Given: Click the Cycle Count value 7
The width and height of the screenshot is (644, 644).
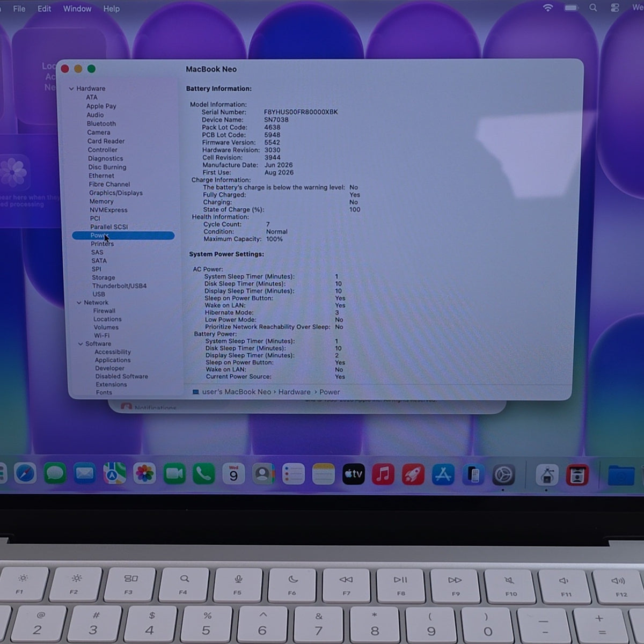Looking at the screenshot, I should 268,224.
